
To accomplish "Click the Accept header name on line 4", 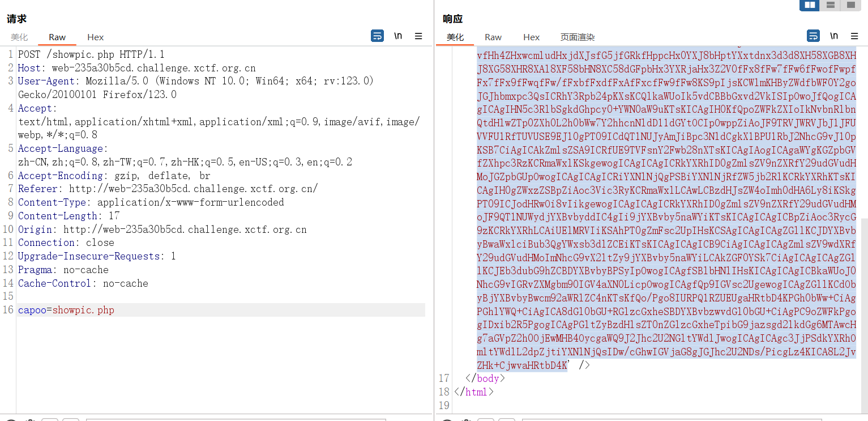I will click(35, 108).
